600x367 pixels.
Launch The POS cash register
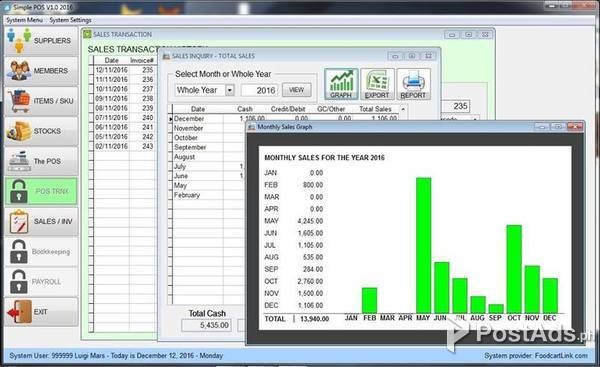pyautogui.click(x=41, y=161)
